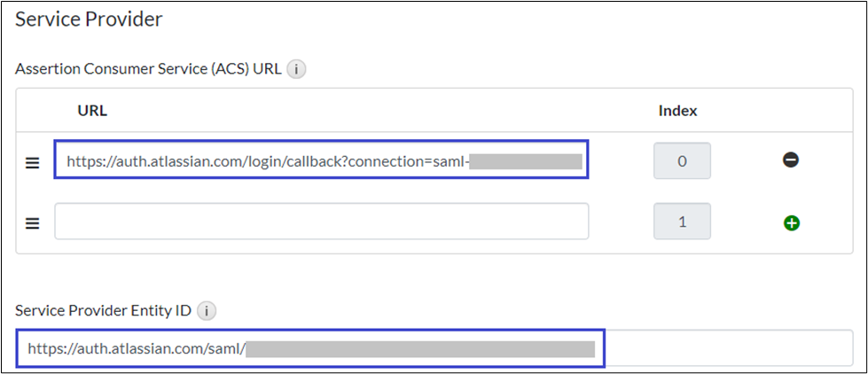This screenshot has height=374, width=868.
Task: Click info icon next to Service Provider Entity ID
Action: pos(206,311)
